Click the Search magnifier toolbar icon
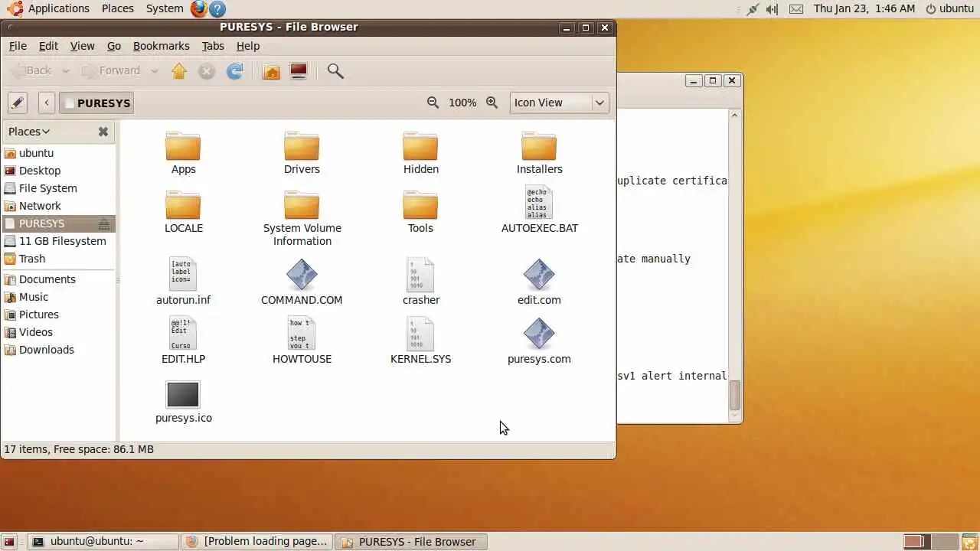 (335, 71)
